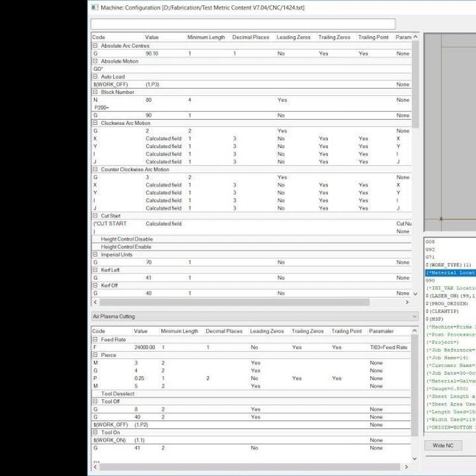Select the highlighted Material Location code line

click(450, 273)
